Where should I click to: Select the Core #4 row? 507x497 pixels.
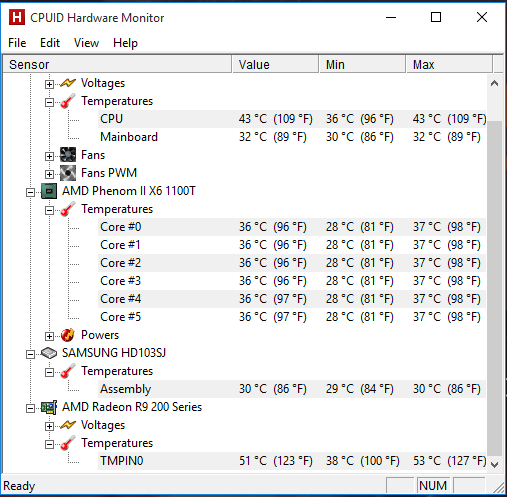[292, 299]
